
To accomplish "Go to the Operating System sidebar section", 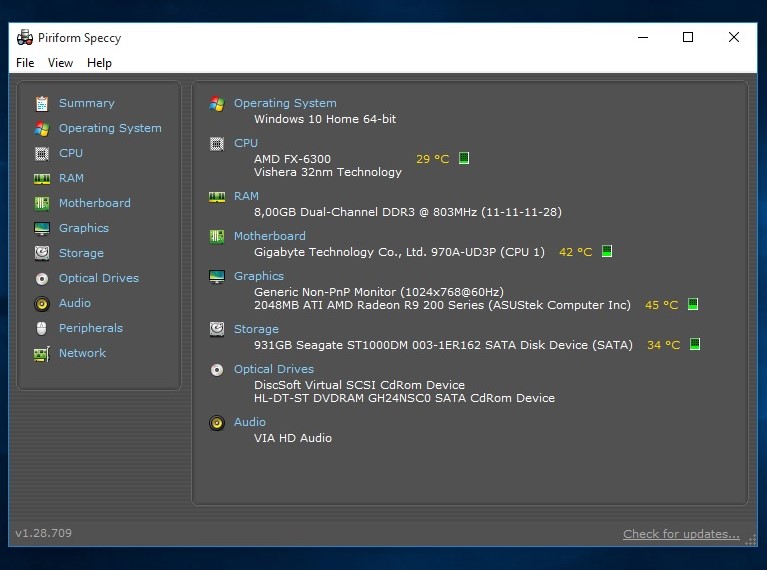I will click(x=110, y=128).
